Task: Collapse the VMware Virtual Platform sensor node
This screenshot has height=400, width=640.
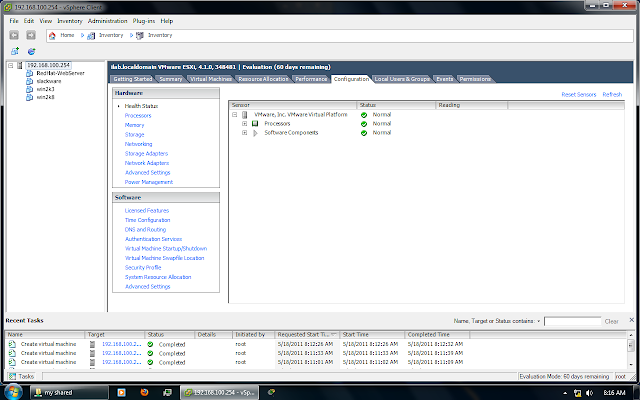Action: pyautogui.click(x=235, y=115)
